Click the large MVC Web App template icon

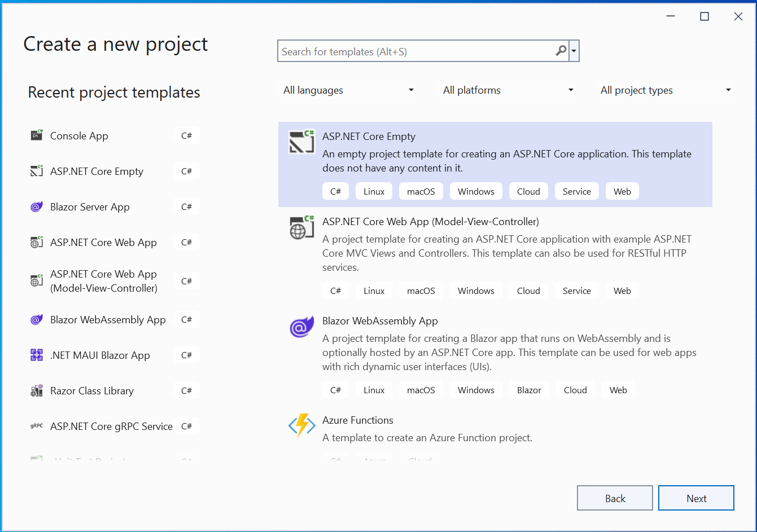click(x=301, y=227)
